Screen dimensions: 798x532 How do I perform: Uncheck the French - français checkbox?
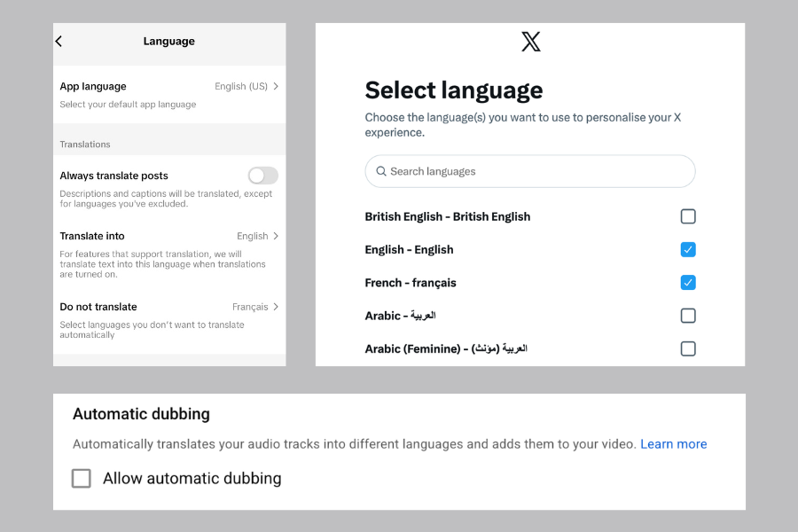[x=688, y=282]
